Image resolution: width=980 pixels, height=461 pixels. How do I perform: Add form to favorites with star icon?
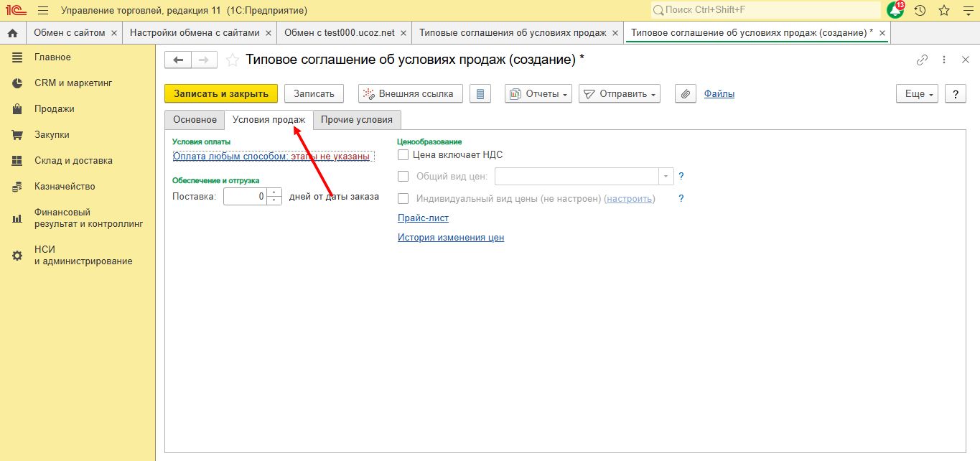coord(233,60)
